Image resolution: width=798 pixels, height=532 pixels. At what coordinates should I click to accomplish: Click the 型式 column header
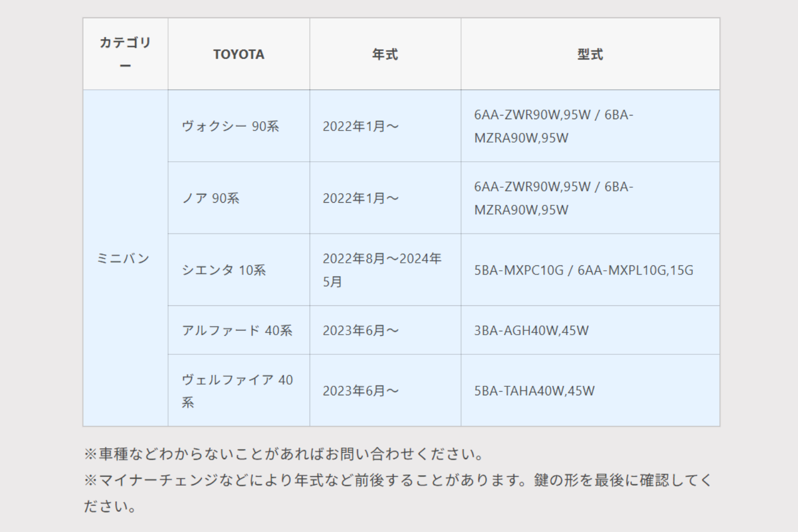coord(590,54)
